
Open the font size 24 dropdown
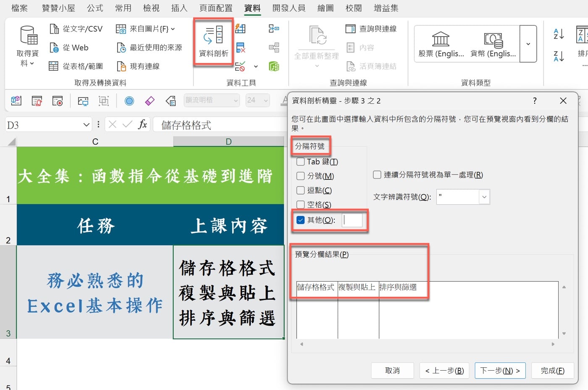(x=266, y=100)
